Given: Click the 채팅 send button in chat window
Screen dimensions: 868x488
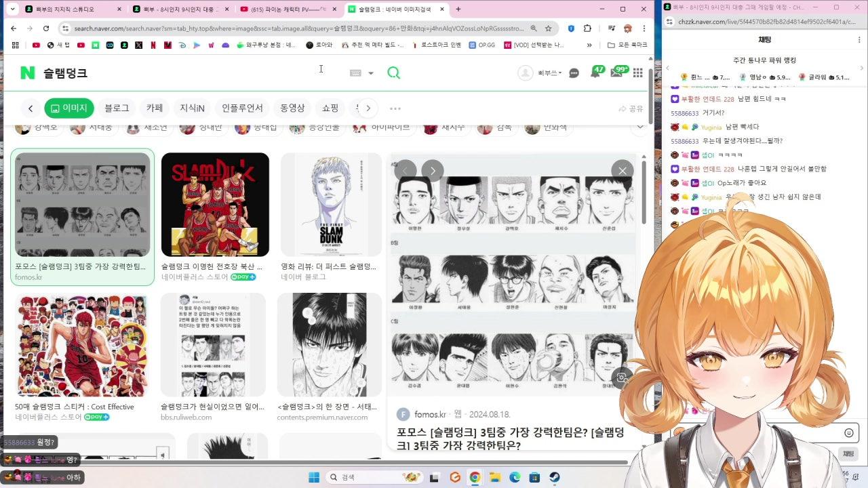Looking at the screenshot, I should point(848,453).
